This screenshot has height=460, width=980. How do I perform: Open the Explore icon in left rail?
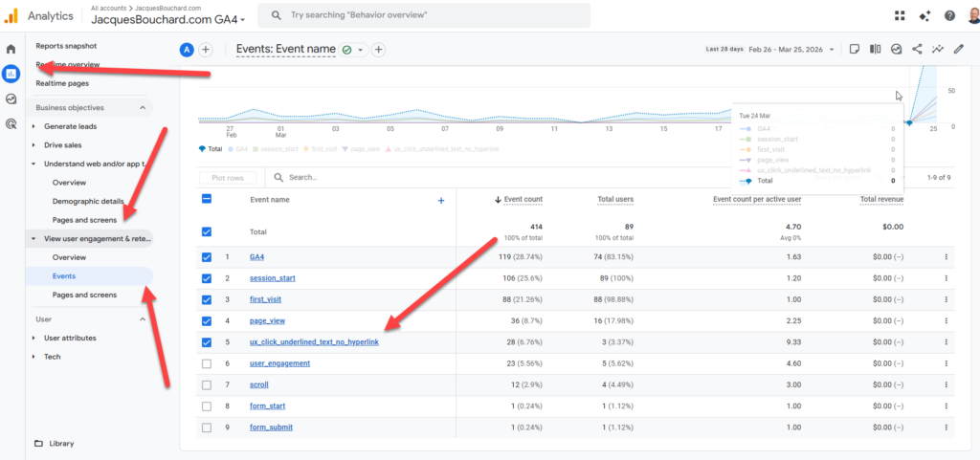pos(11,99)
